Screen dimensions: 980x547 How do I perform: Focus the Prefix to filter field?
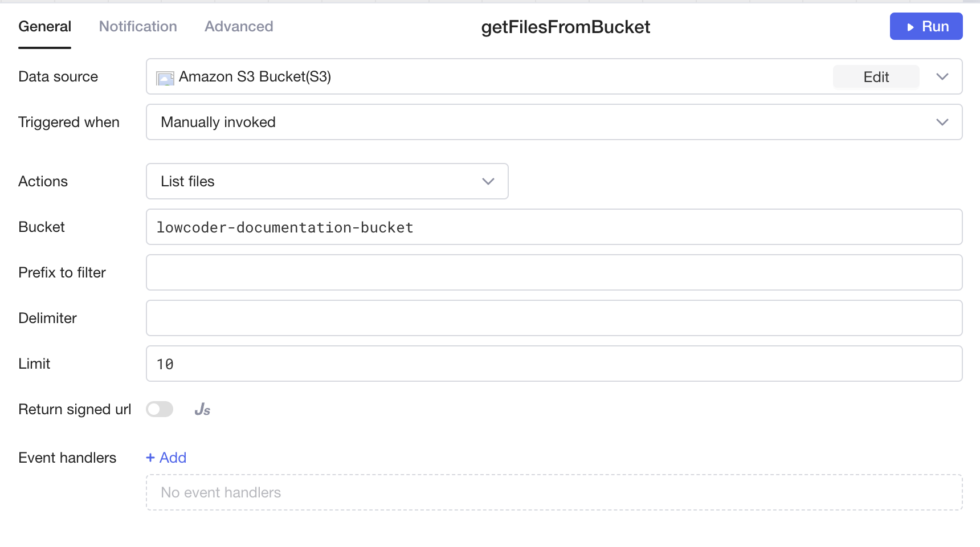(x=554, y=272)
